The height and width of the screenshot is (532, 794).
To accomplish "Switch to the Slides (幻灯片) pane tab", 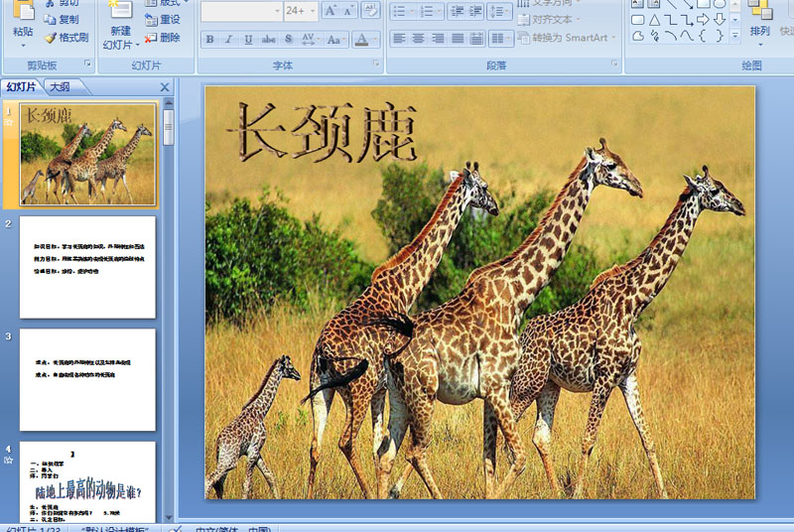I will pyautogui.click(x=21, y=87).
